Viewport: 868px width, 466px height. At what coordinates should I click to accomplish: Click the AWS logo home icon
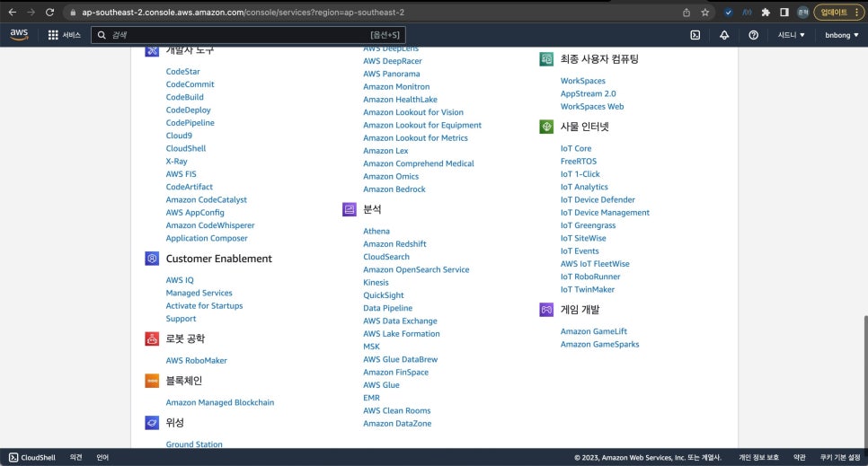[x=19, y=34]
